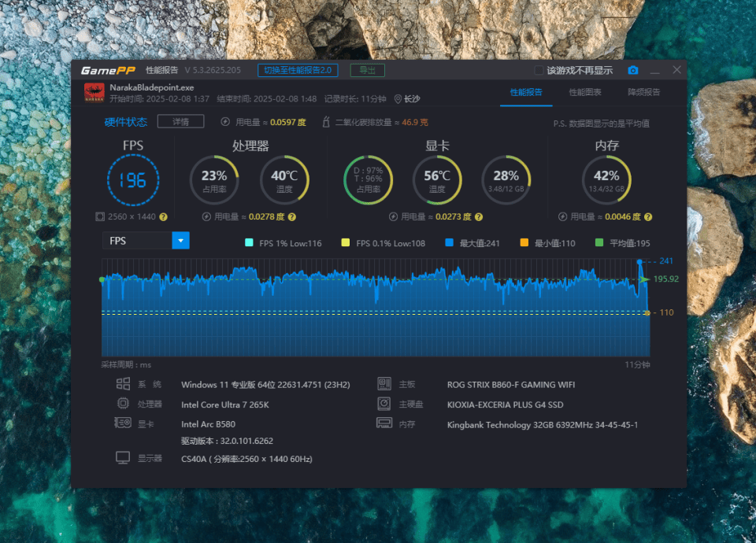Enable the 该游戏不再显示 checkbox
Image resolution: width=756 pixels, height=543 pixels.
pyautogui.click(x=539, y=70)
